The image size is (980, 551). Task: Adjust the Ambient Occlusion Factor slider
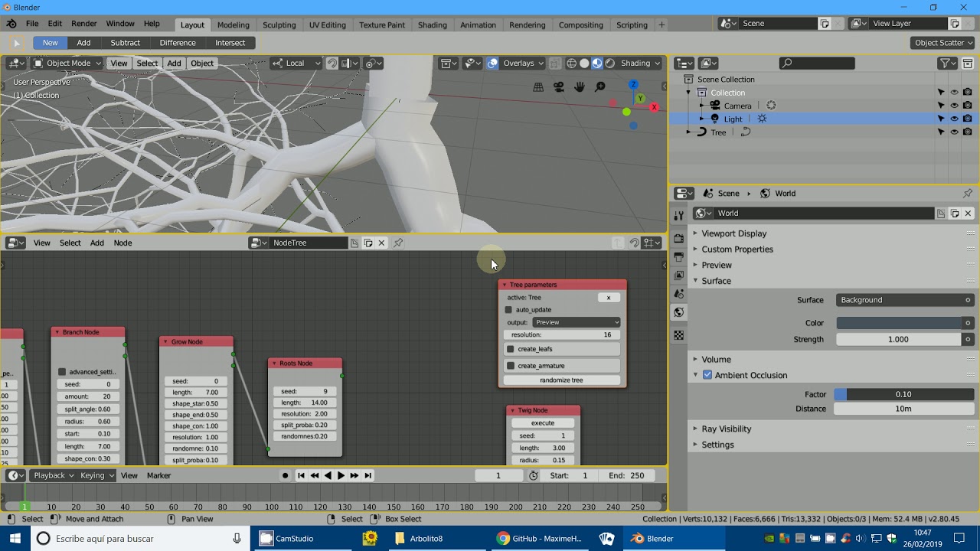tap(904, 394)
